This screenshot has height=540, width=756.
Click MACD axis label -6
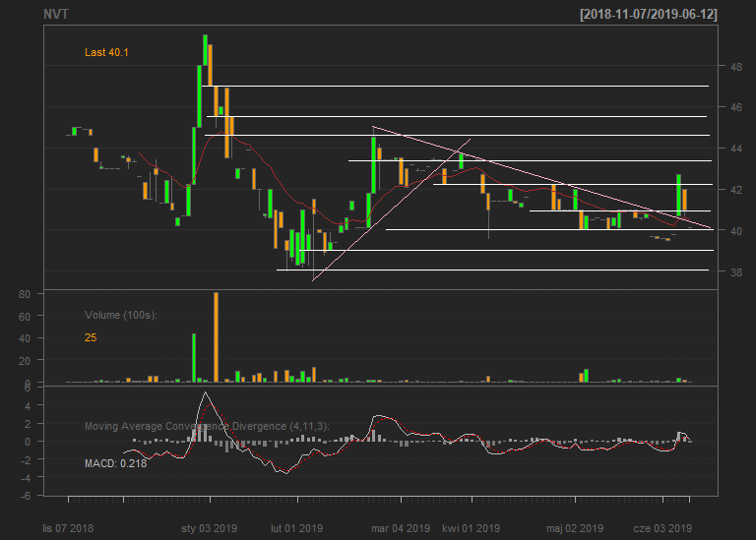pyautogui.click(x=25, y=496)
